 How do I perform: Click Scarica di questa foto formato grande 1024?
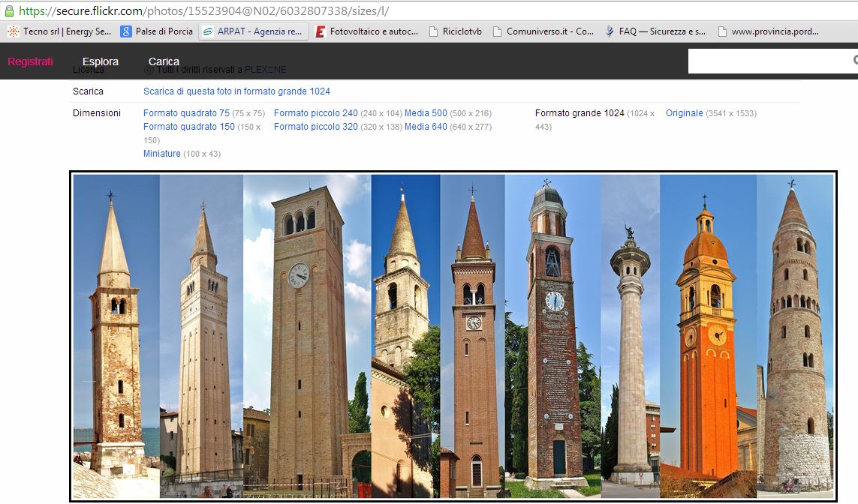pyautogui.click(x=236, y=91)
